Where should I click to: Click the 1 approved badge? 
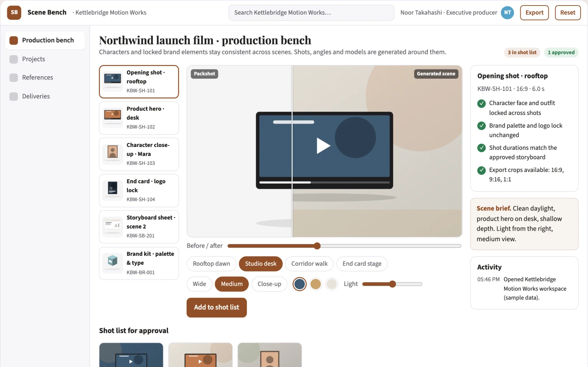click(561, 53)
